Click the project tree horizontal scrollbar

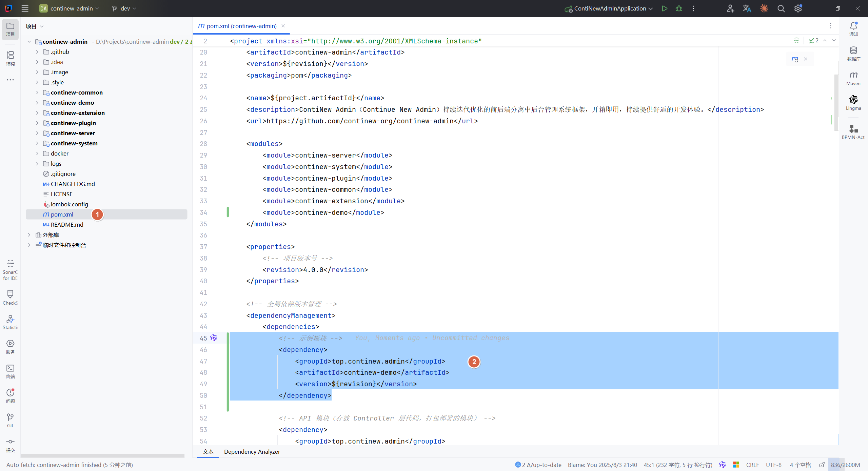102,455
